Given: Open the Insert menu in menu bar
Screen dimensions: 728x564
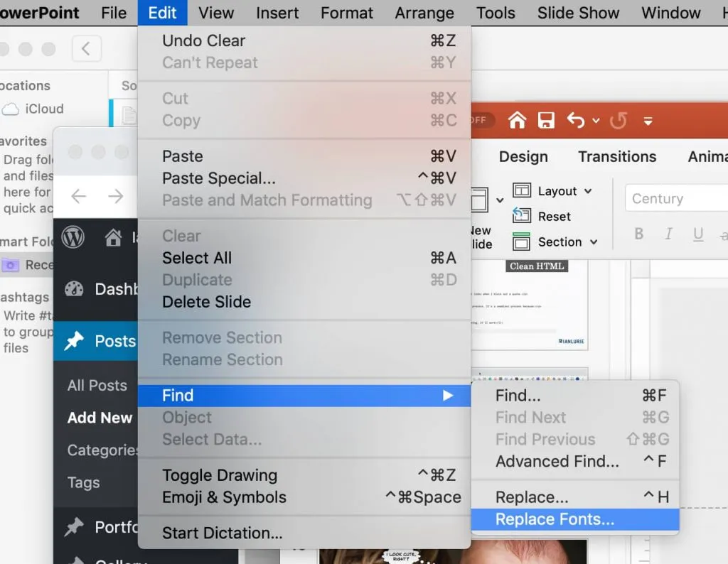Looking at the screenshot, I should (x=277, y=13).
